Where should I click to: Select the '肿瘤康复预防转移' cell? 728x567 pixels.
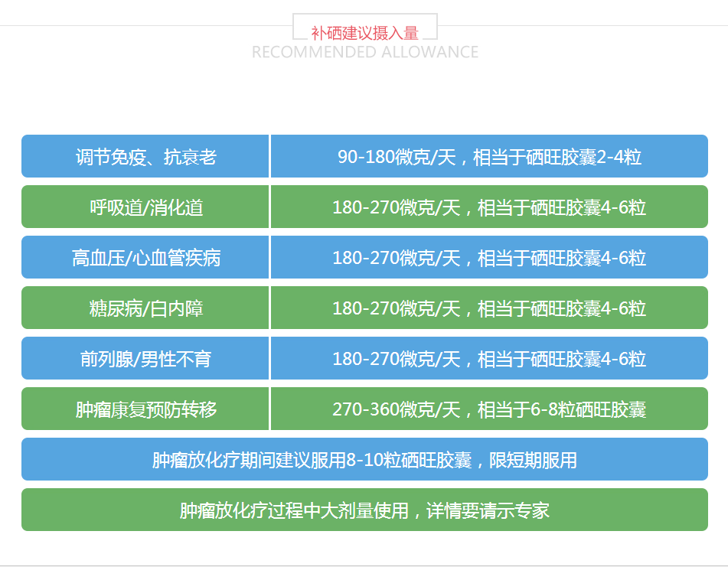(145, 409)
